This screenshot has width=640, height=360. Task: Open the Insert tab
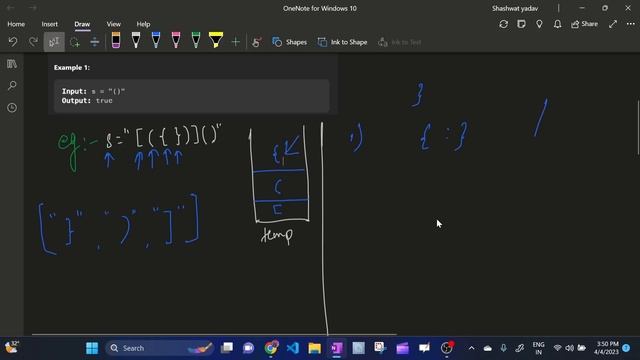coord(49,24)
